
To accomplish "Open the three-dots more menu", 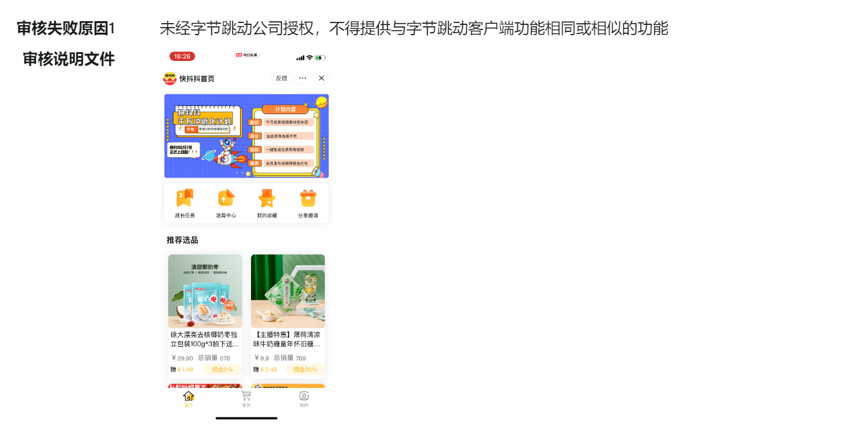I will (x=302, y=78).
